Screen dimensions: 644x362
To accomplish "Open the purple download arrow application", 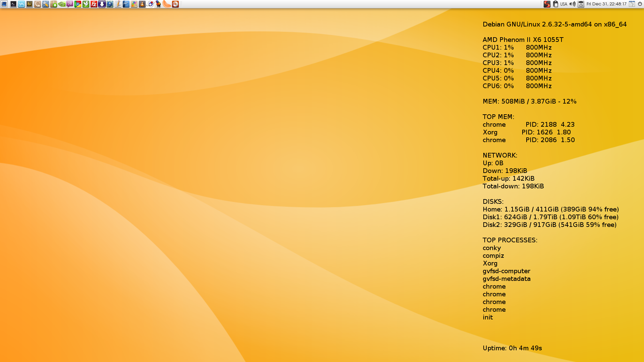I will point(102,4).
